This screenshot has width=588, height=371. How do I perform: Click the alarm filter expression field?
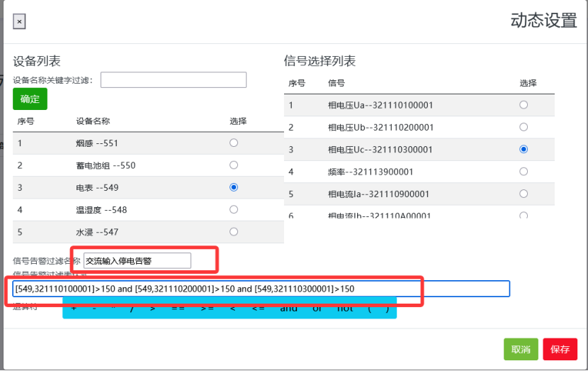[x=261, y=289]
